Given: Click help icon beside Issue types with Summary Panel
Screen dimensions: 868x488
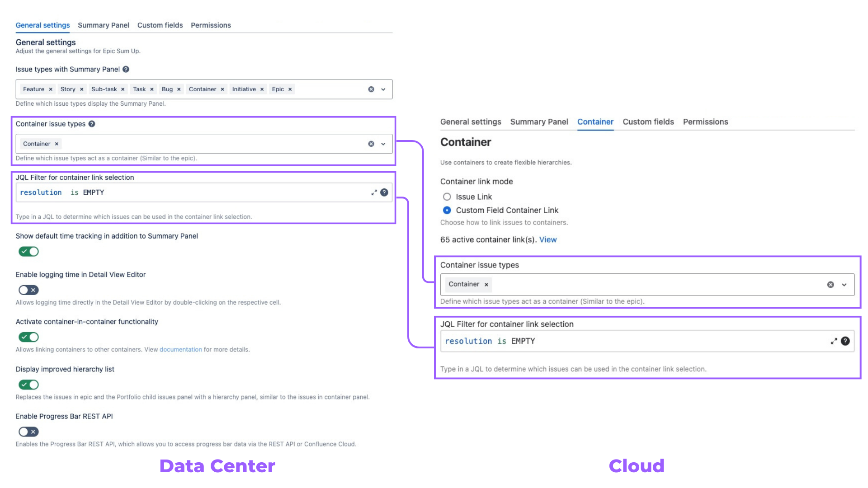Looking at the screenshot, I should coord(126,69).
